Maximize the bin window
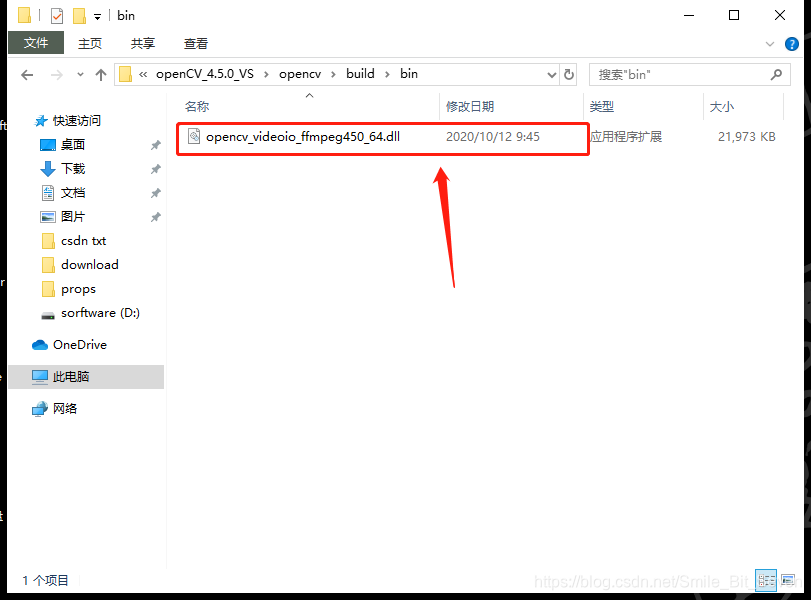The image size is (811, 600). click(733, 16)
